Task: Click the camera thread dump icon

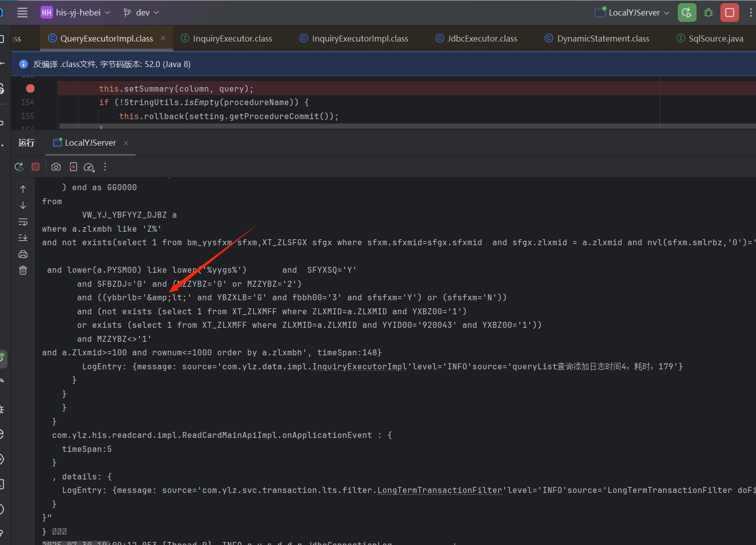Action: tap(56, 167)
